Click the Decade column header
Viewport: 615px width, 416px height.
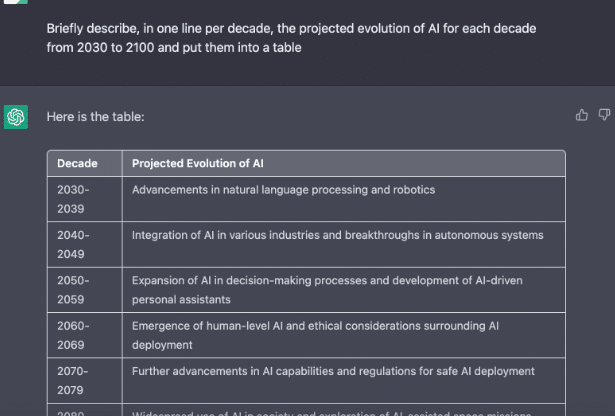[x=77, y=163]
